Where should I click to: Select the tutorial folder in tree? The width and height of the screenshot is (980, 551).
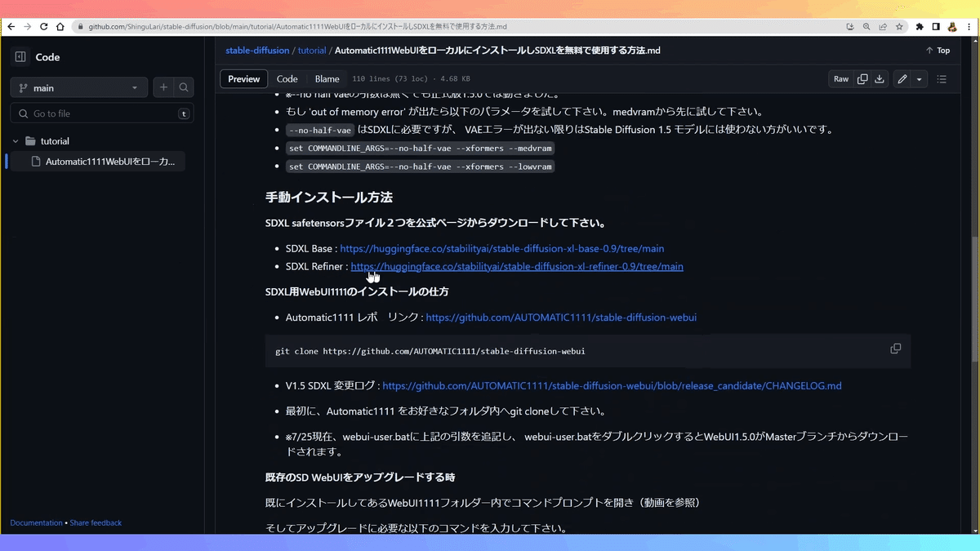point(55,141)
